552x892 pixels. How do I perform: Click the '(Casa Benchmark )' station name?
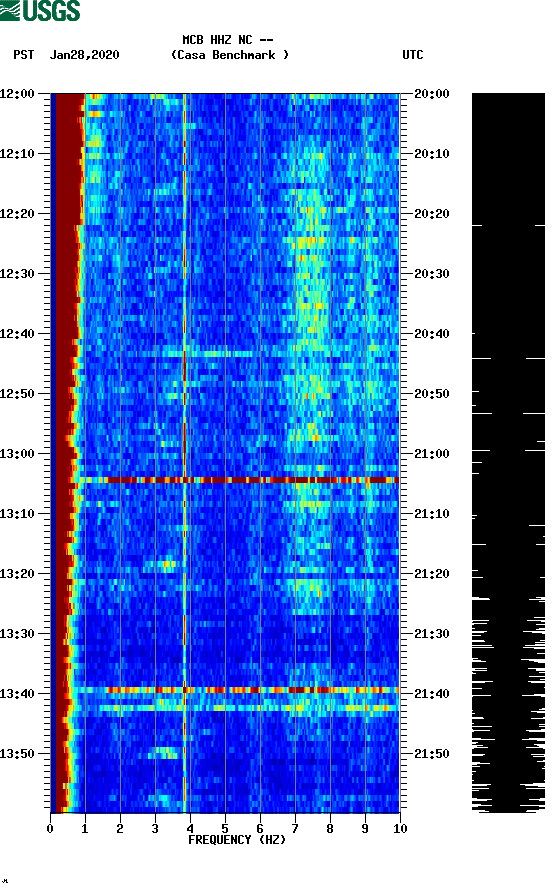pos(230,55)
